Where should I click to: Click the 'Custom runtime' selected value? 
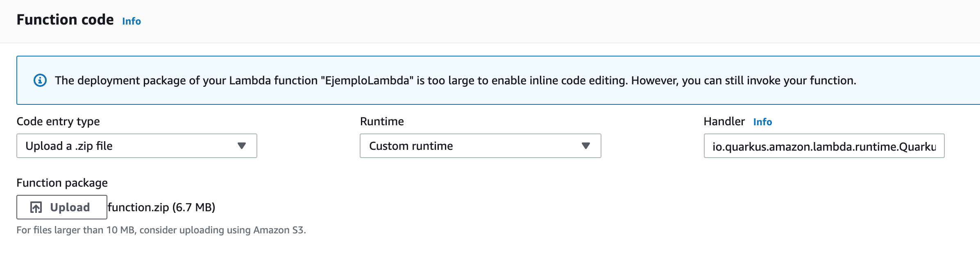411,146
